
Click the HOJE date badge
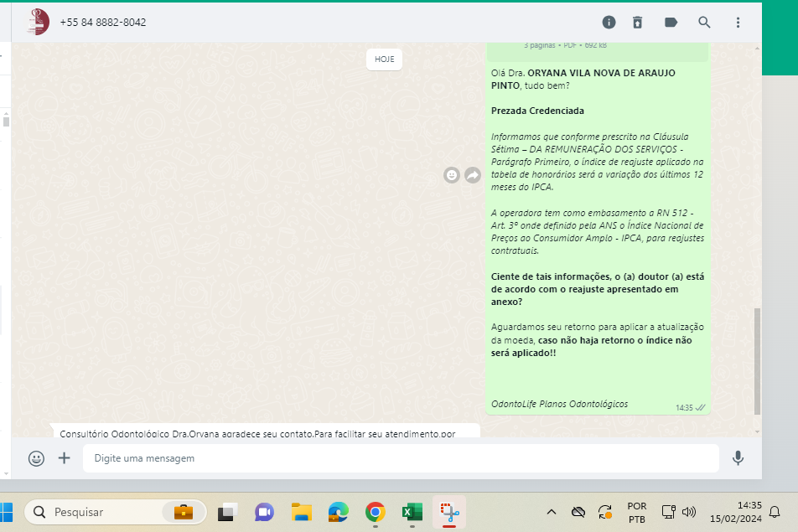(x=384, y=59)
